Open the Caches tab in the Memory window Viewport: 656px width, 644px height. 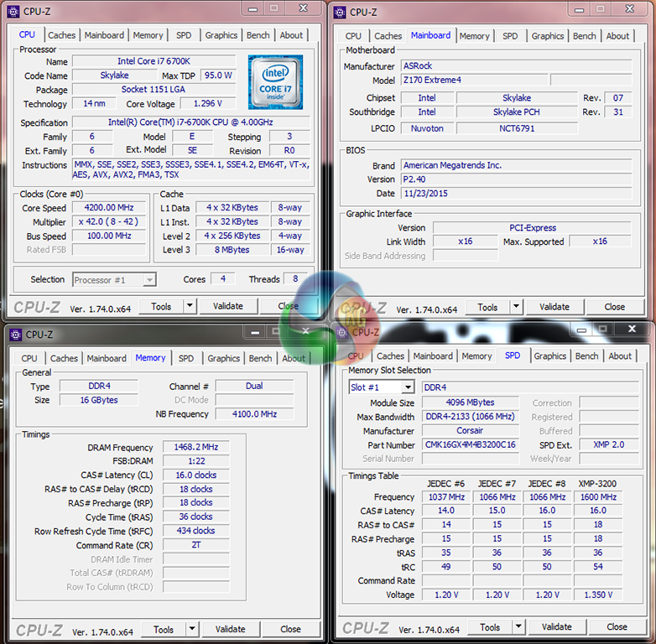64,359
